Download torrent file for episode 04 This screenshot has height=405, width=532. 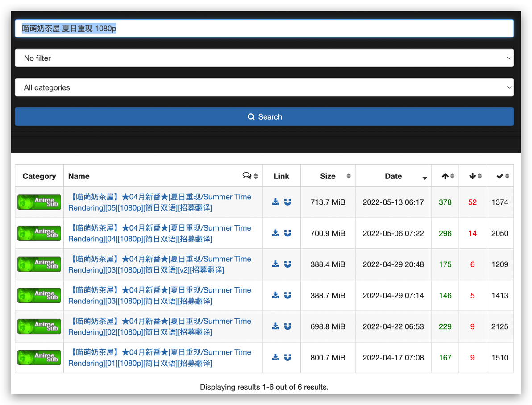pos(275,233)
